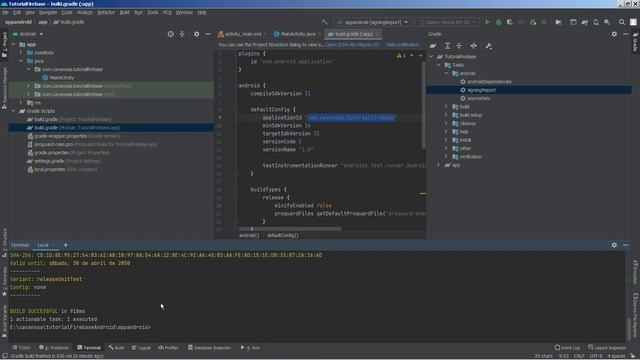
Task: Open the Gradle vertical tab on right edge
Action: tap(635, 42)
